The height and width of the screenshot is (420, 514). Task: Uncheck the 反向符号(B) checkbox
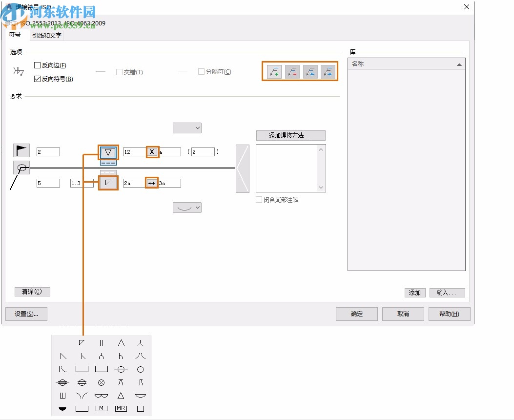37,79
